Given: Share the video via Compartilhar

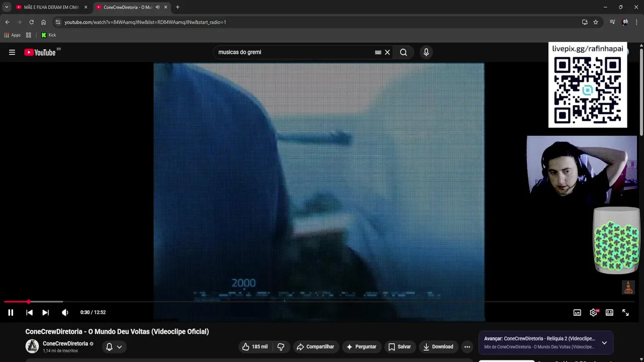Looking at the screenshot, I should coord(315,346).
